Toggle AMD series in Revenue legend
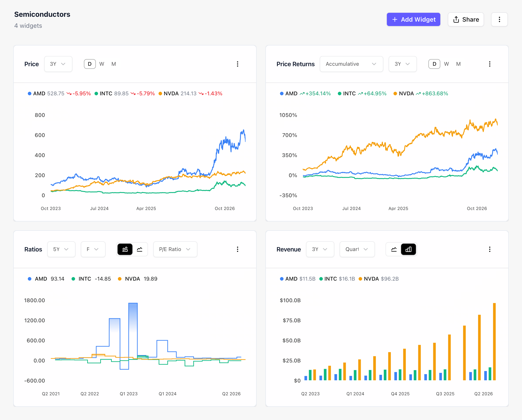The width and height of the screenshot is (522, 420). coord(298,279)
